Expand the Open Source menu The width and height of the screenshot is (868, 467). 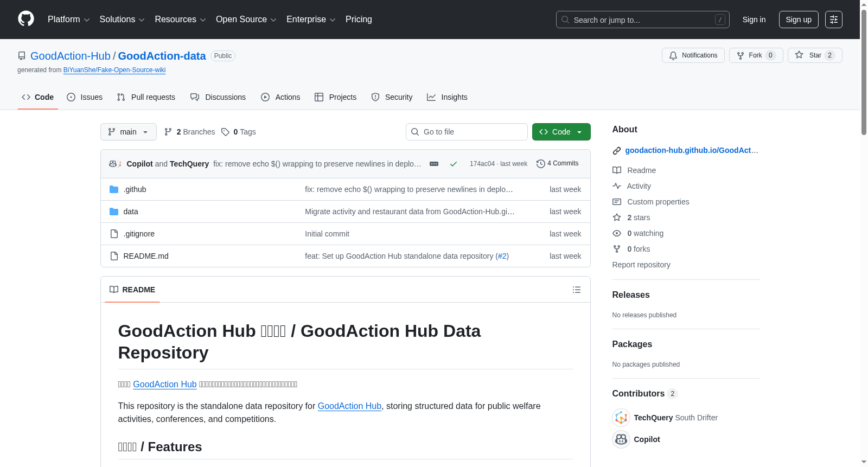tap(246, 20)
